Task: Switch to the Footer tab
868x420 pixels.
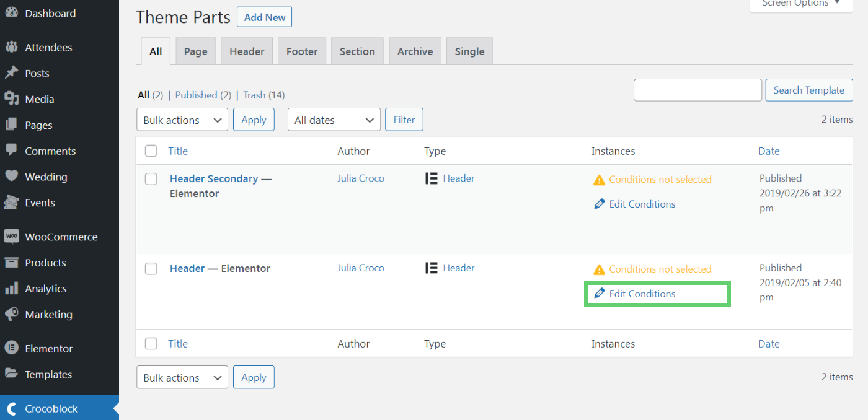Action: (x=302, y=51)
